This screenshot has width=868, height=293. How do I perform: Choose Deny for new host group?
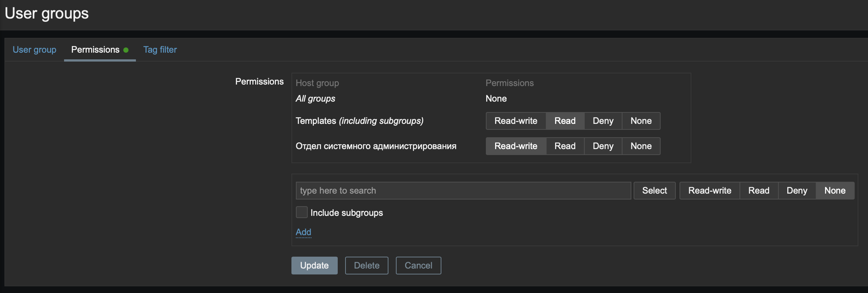(x=797, y=191)
